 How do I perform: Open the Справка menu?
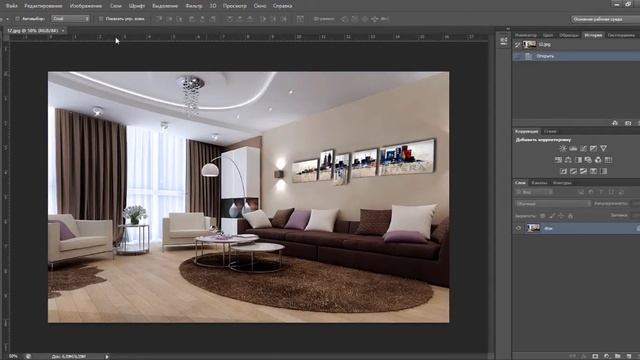point(282,6)
